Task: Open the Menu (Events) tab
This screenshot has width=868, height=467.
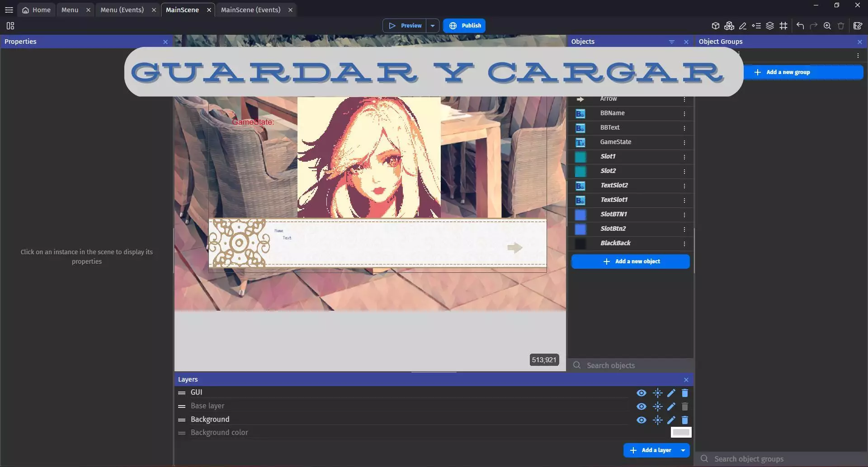Action: click(x=121, y=9)
